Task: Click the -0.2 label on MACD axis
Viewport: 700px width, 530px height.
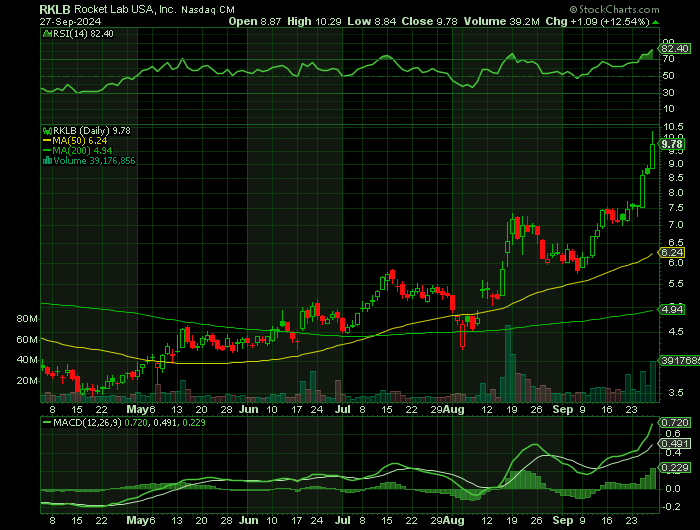Action: click(x=672, y=507)
